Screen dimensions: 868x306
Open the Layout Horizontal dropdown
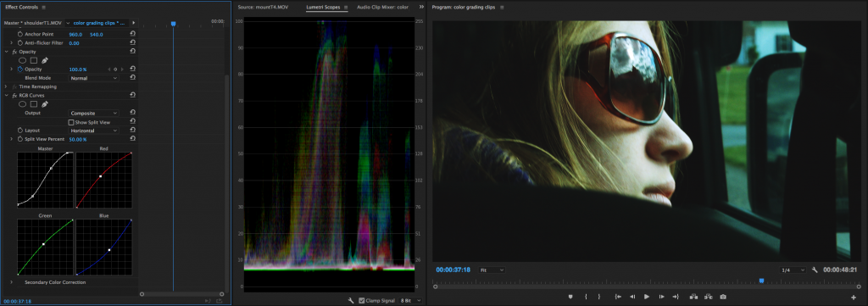tap(93, 130)
